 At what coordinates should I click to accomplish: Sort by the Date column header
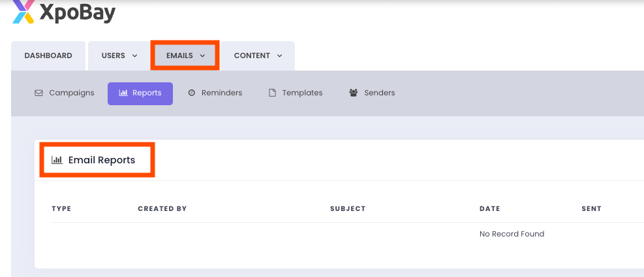click(489, 209)
